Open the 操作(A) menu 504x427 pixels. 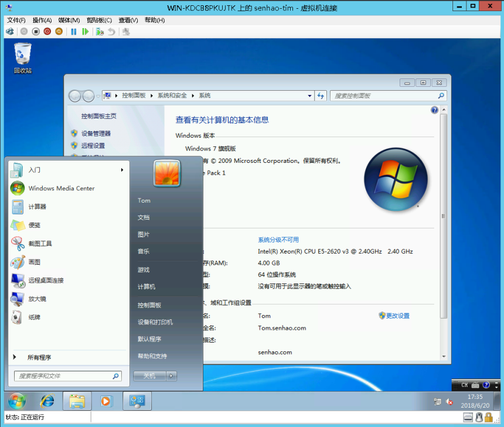click(42, 21)
